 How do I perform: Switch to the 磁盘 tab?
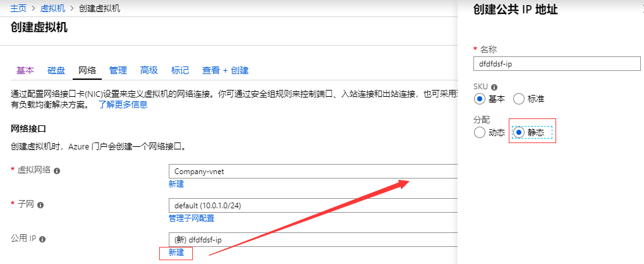pos(56,70)
